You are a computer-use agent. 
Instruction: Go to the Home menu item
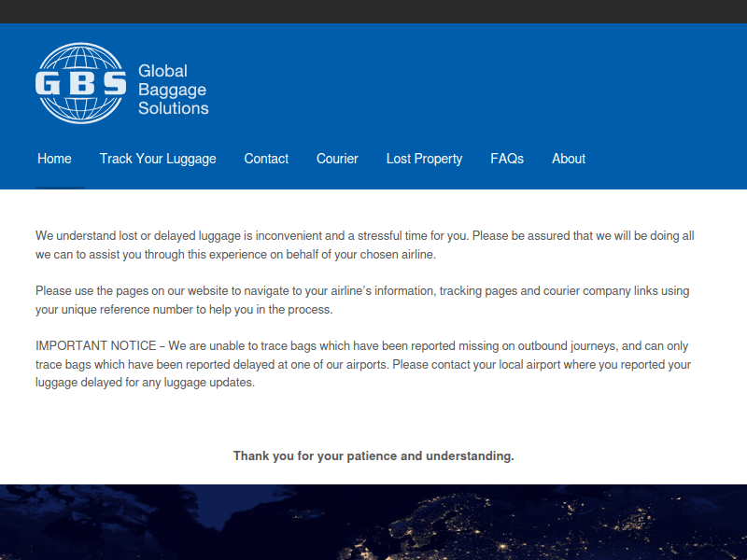[x=54, y=159]
